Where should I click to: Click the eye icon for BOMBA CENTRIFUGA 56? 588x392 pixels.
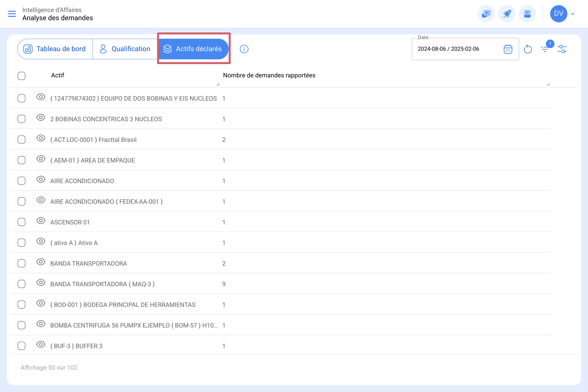tap(41, 324)
